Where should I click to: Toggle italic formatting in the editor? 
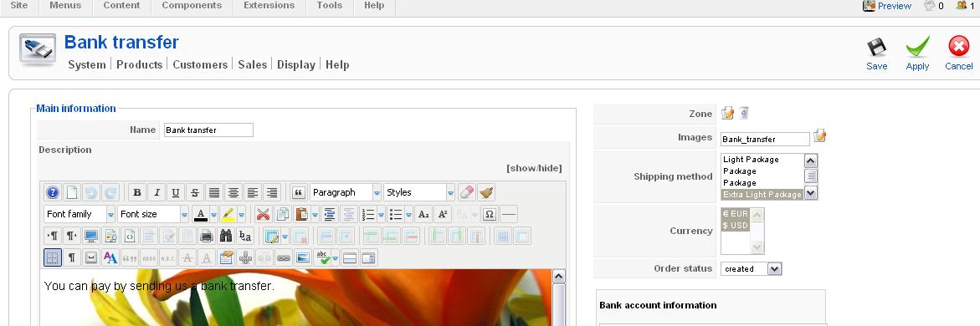click(x=156, y=192)
